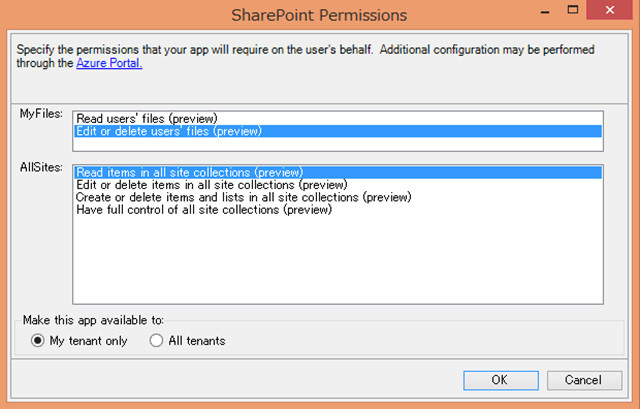
Task: Click the "Make this app available to:" label
Action: point(92,320)
